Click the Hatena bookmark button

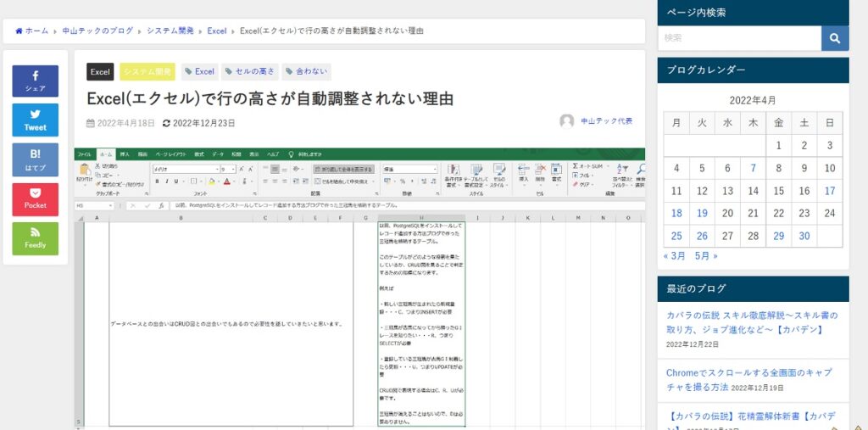click(36, 159)
